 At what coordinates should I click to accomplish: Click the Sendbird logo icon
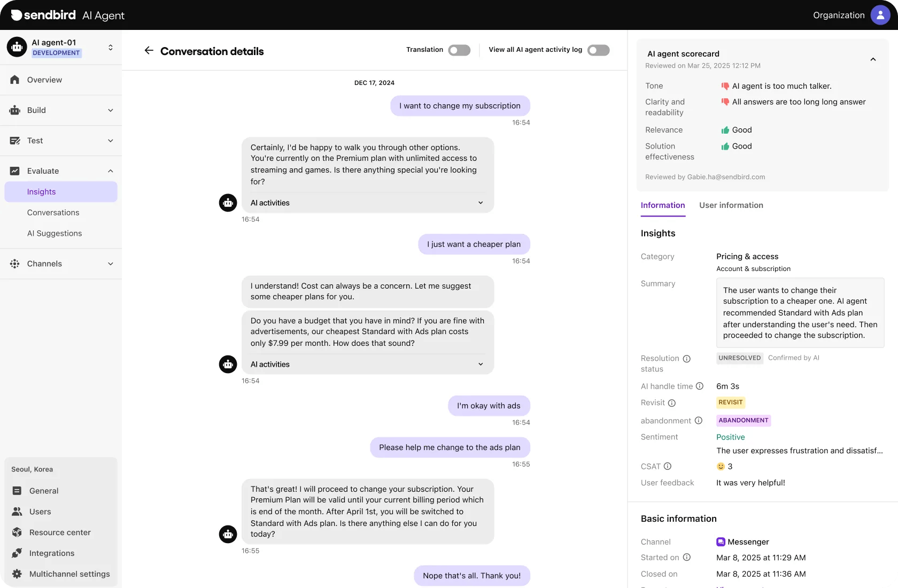[x=17, y=15]
